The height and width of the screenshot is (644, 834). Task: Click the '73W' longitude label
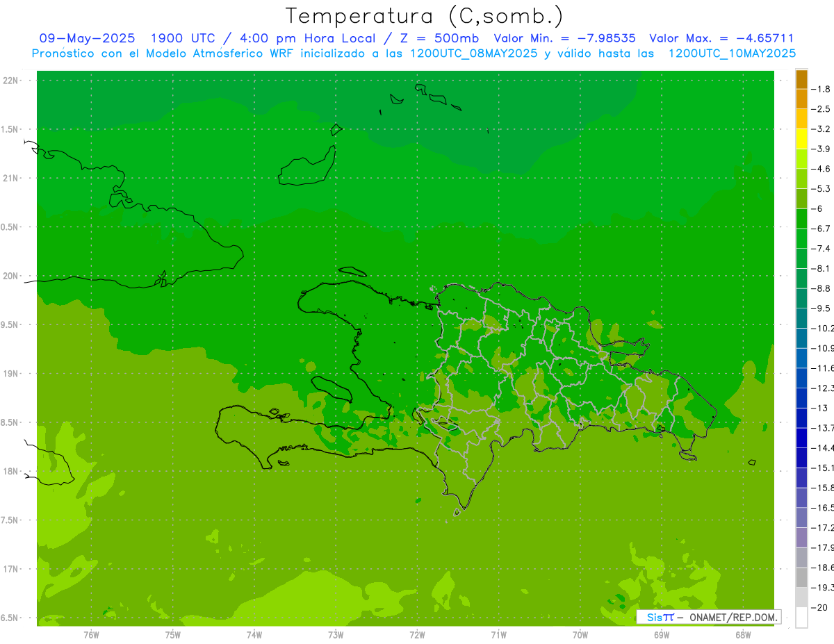click(x=336, y=634)
